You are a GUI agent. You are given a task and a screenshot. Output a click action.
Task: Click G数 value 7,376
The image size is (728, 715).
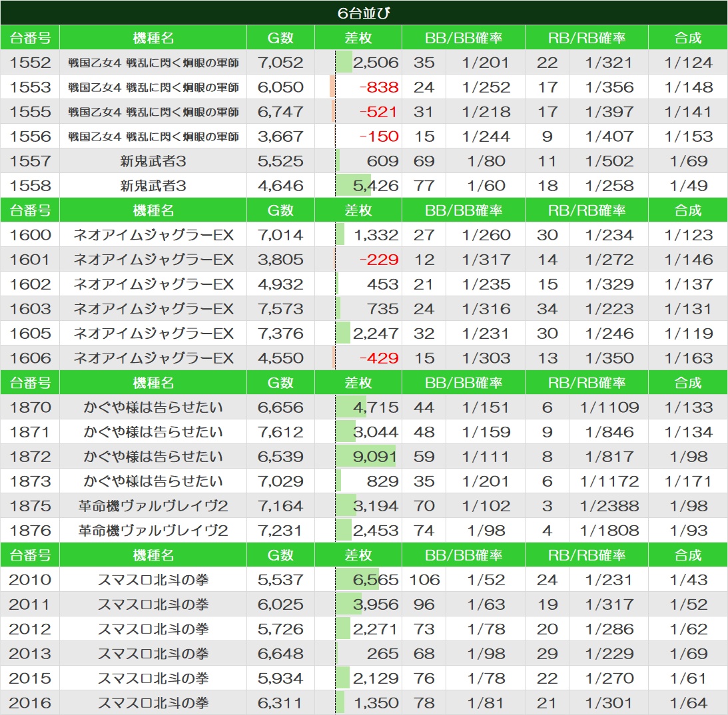pyautogui.click(x=280, y=333)
